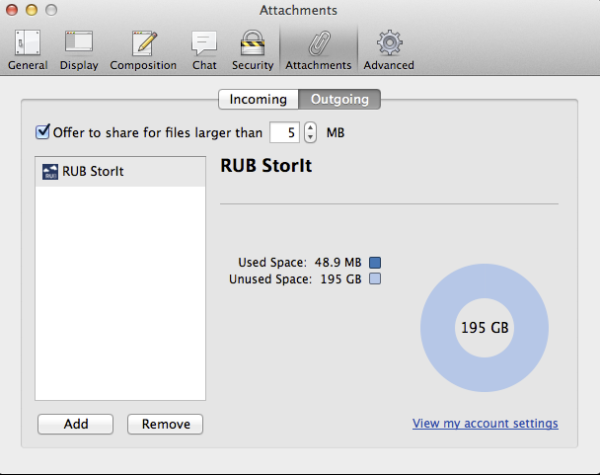Screen dimensions: 600x475
Task: Uncheck Offer to share for large files
Action: coord(42,132)
